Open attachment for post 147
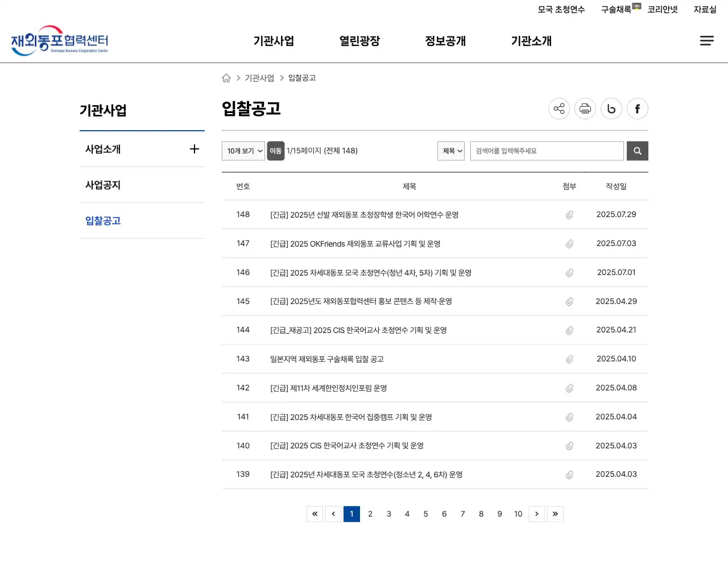 click(x=569, y=244)
